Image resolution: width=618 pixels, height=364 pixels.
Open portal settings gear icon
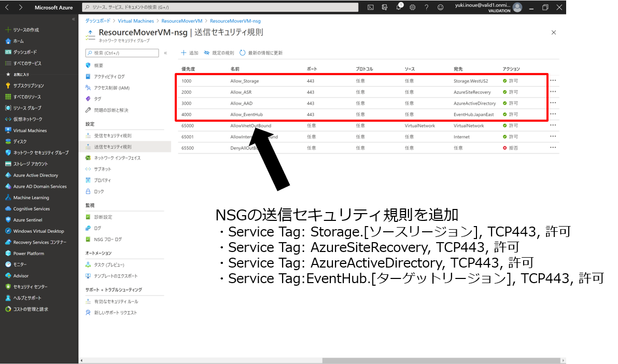pyautogui.click(x=413, y=7)
